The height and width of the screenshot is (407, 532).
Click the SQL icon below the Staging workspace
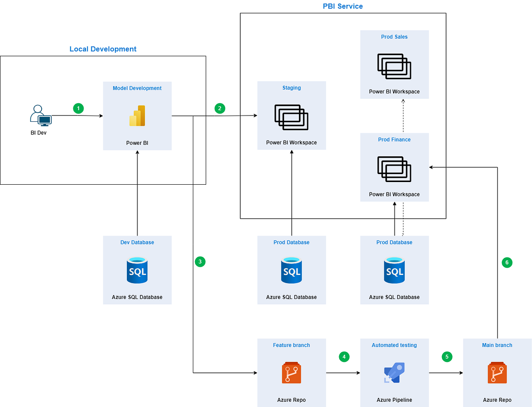click(291, 271)
